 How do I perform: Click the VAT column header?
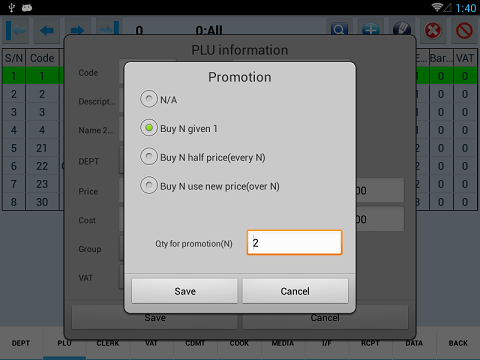pyautogui.click(x=465, y=58)
